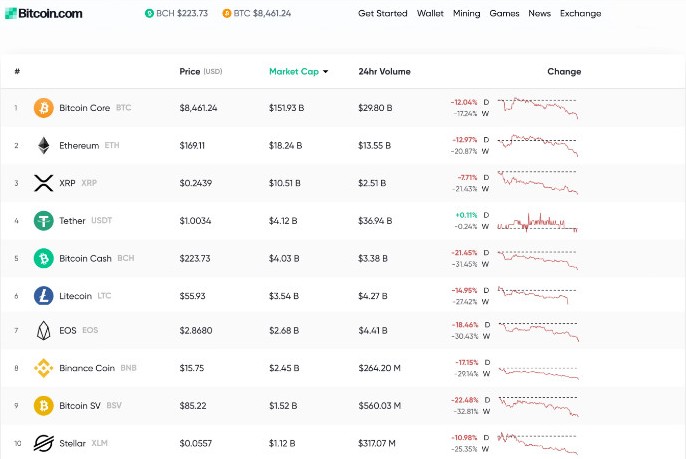Viewport: 686px width, 459px height.
Task: Click the Change column header
Action: point(564,71)
